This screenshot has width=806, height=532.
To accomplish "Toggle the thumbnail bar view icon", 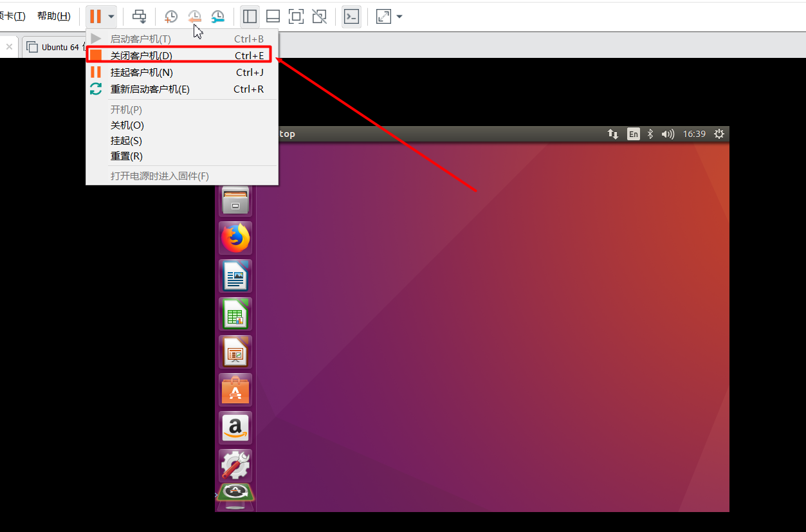I will [x=273, y=16].
